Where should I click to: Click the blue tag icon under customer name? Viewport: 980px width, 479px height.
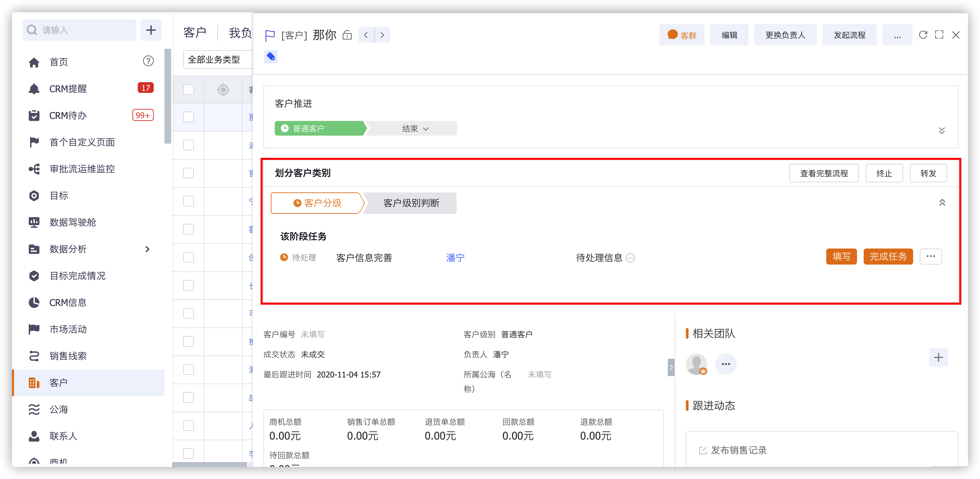pyautogui.click(x=270, y=57)
